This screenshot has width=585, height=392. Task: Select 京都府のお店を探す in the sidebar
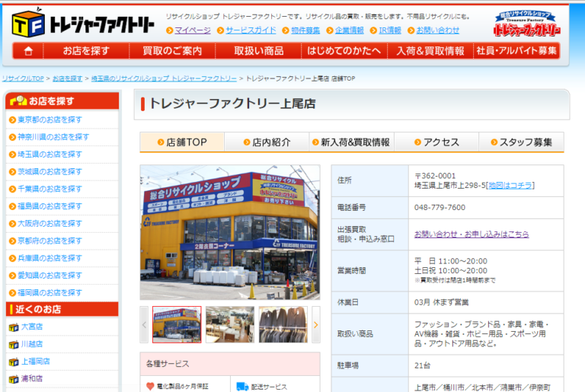coord(50,241)
